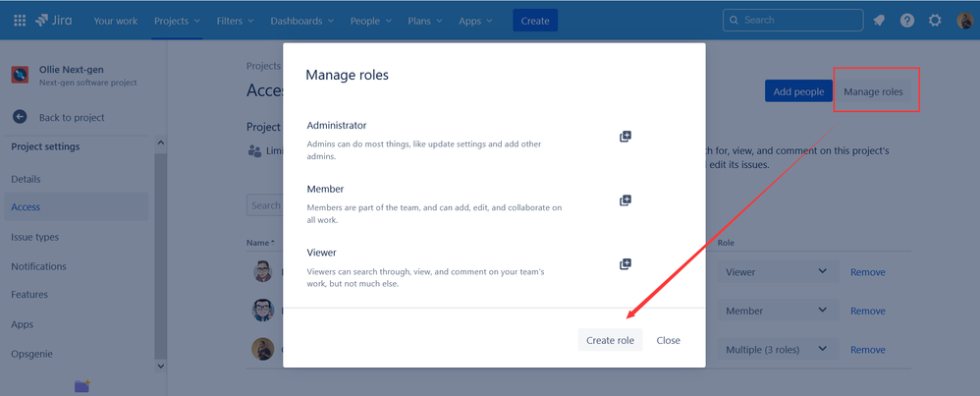
Task: Click the avatar in the Multiple roles row
Action: click(262, 349)
